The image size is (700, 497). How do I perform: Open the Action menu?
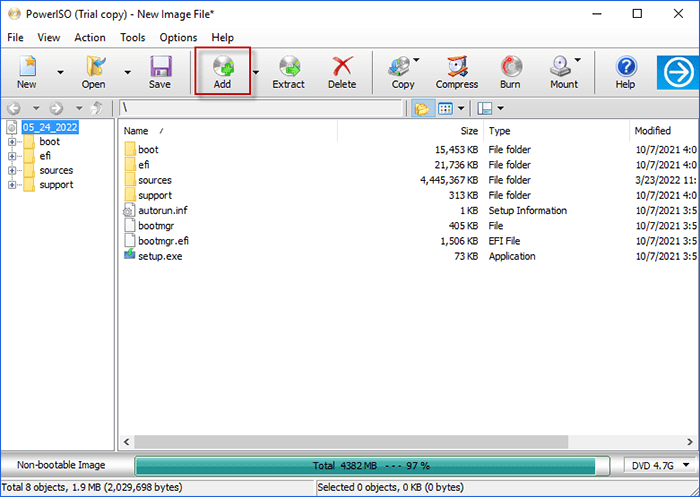point(90,38)
